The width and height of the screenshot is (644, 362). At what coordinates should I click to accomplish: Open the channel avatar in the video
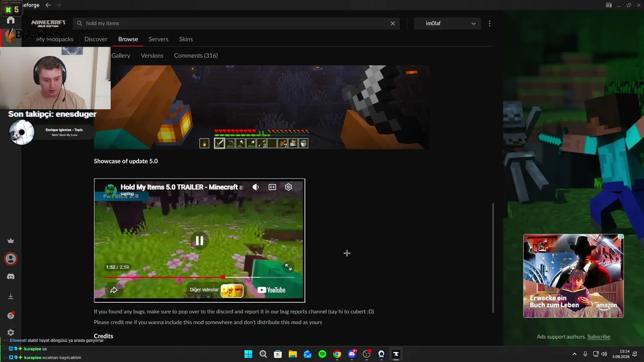(111, 191)
